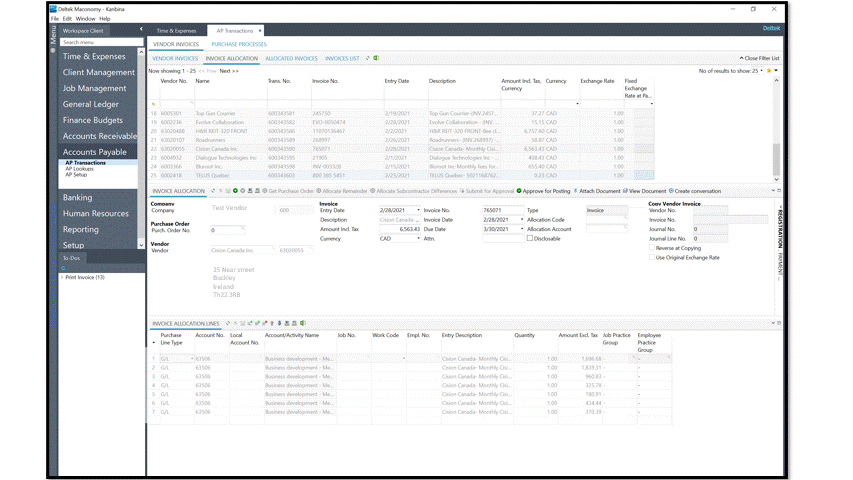Open the Due Date dropdown

coord(522,229)
